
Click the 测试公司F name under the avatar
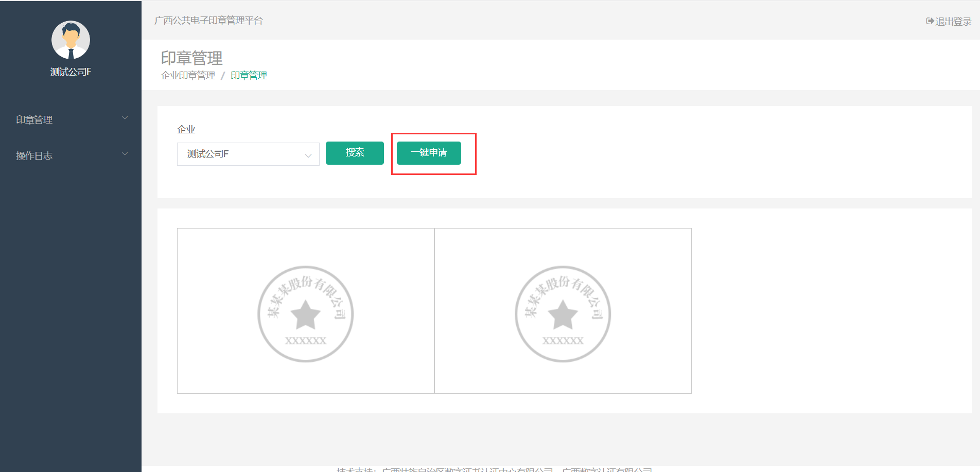coord(71,72)
